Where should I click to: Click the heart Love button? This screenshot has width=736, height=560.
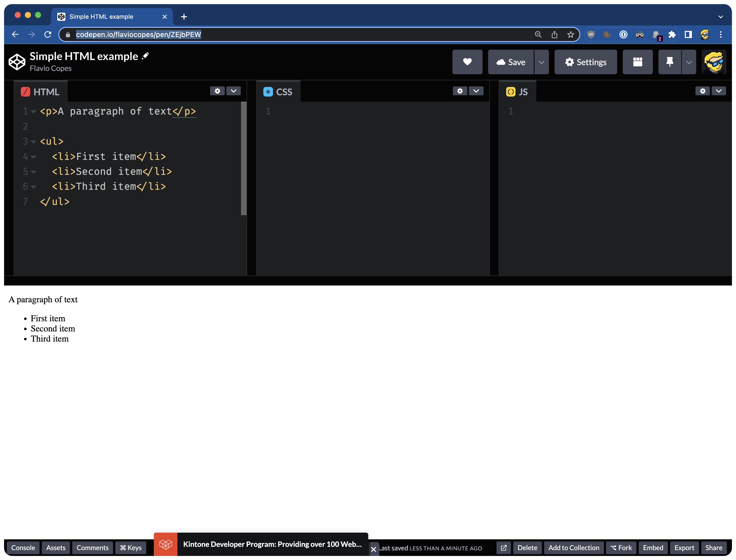coord(467,62)
